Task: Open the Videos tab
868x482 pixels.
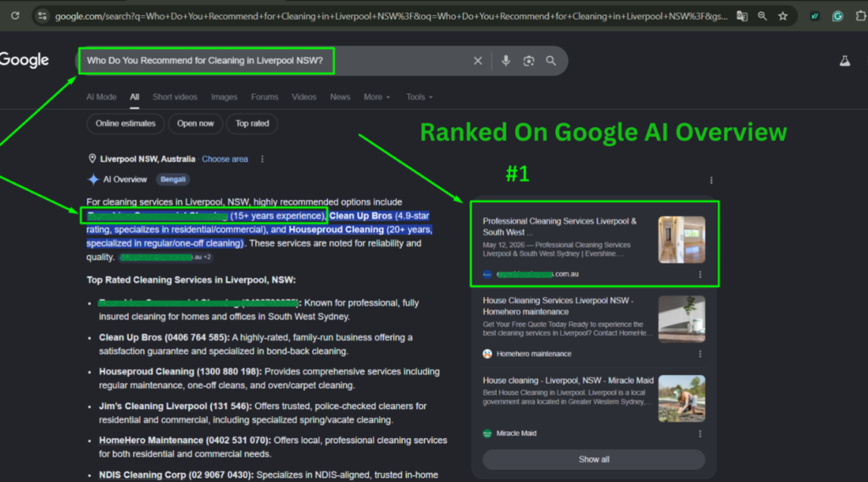Action: [x=304, y=97]
